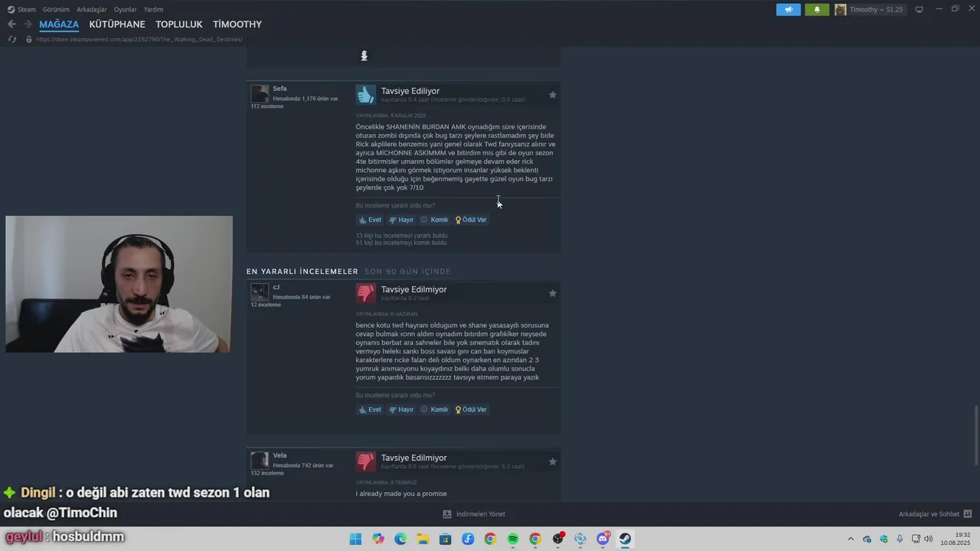Switch to Steam taskbar icon

point(626,539)
